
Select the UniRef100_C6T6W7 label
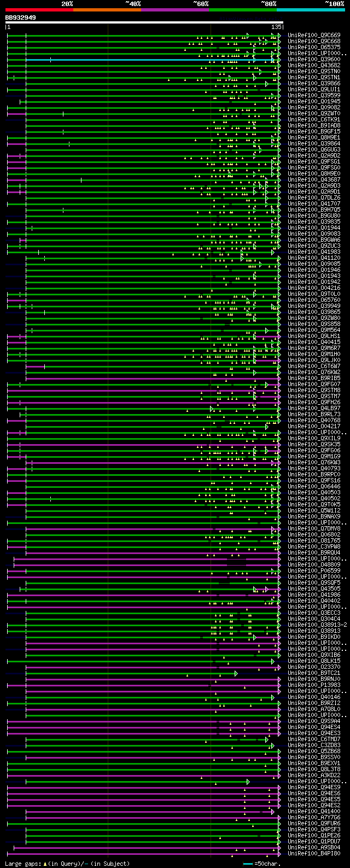tap(314, 366)
